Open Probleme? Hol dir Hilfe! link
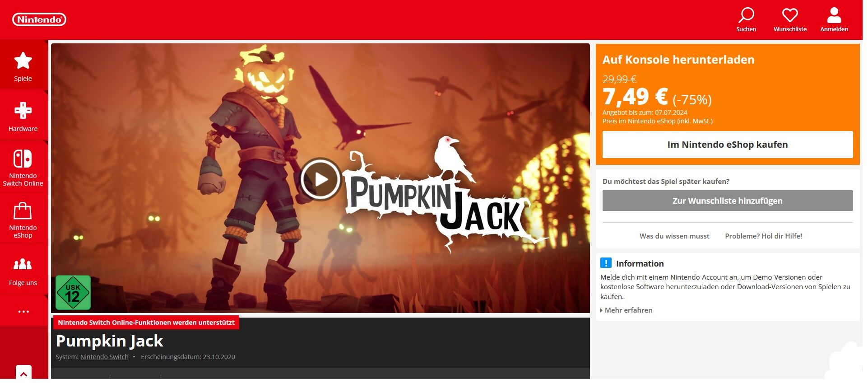The width and height of the screenshot is (868, 384). (x=763, y=236)
